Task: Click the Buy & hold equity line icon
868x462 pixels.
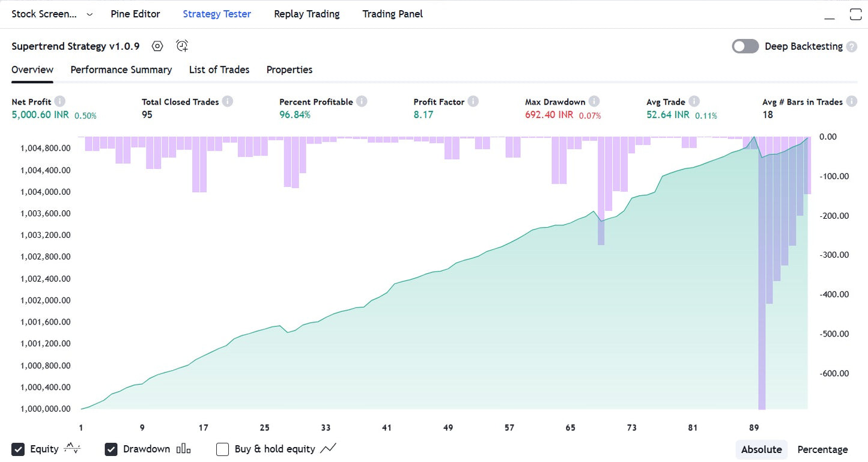Action: [328, 448]
